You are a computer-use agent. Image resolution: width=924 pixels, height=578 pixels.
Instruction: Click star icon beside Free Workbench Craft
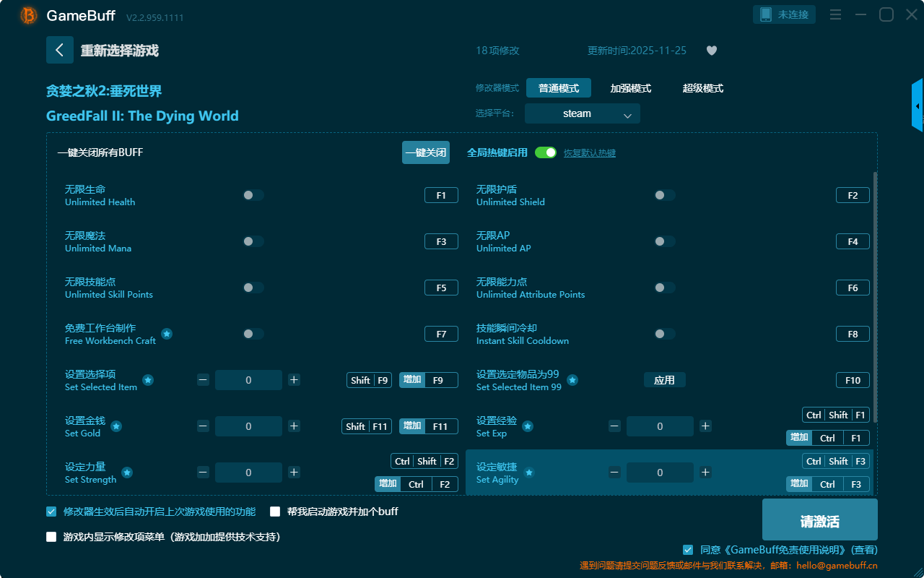point(167,334)
